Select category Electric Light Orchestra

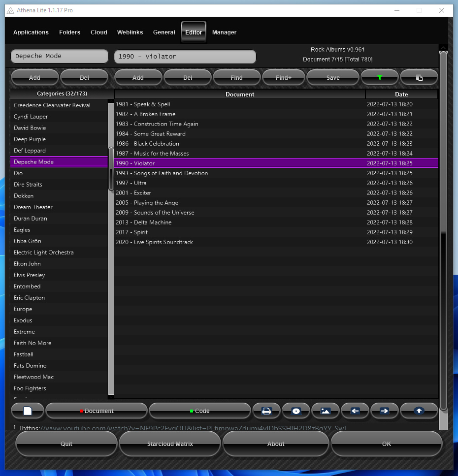[59, 252]
